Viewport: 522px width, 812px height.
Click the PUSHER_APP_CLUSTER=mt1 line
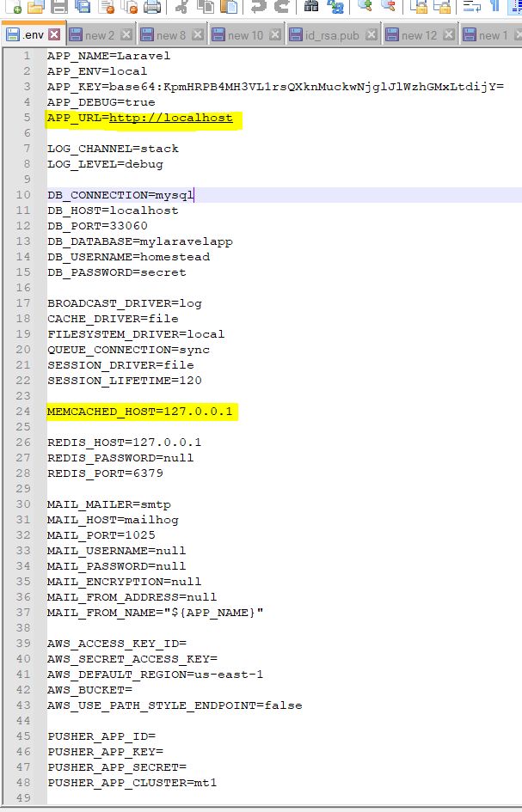pos(132,783)
